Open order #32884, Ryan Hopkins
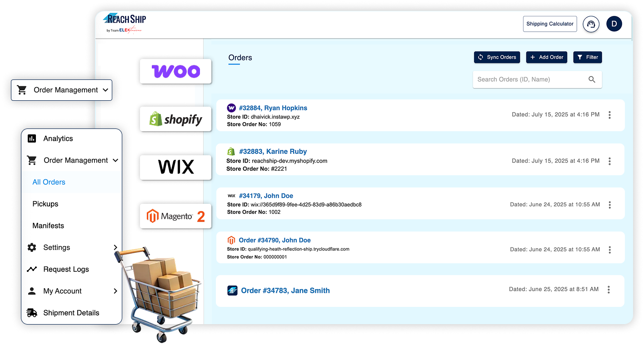The height and width of the screenshot is (350, 644). pos(273,108)
